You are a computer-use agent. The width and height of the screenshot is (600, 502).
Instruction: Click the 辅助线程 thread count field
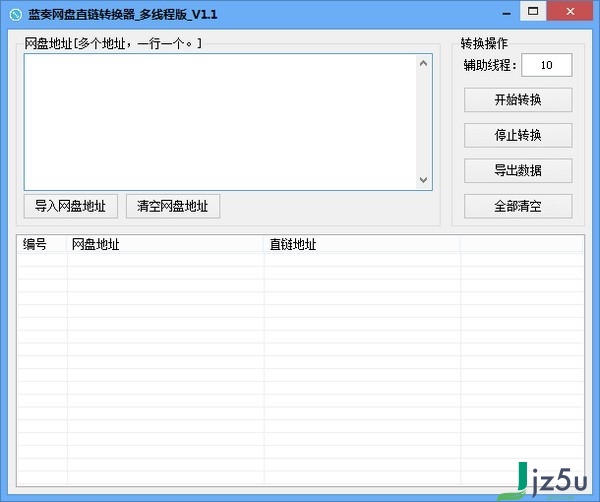(x=547, y=65)
